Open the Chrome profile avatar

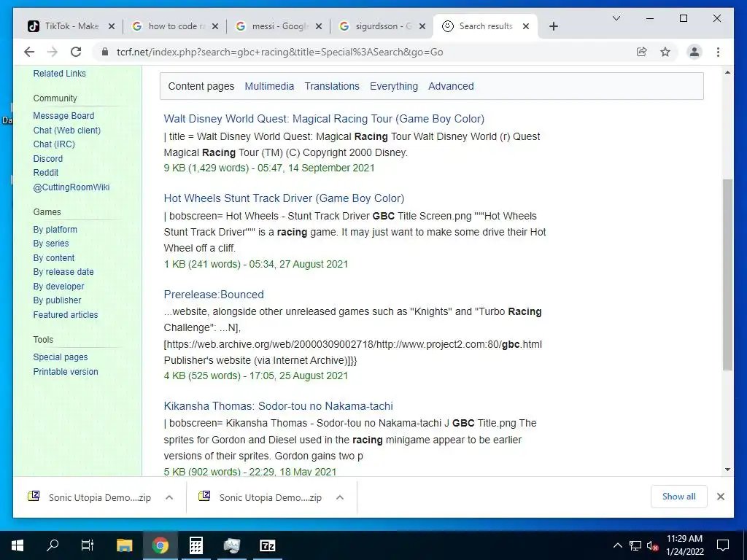(694, 52)
